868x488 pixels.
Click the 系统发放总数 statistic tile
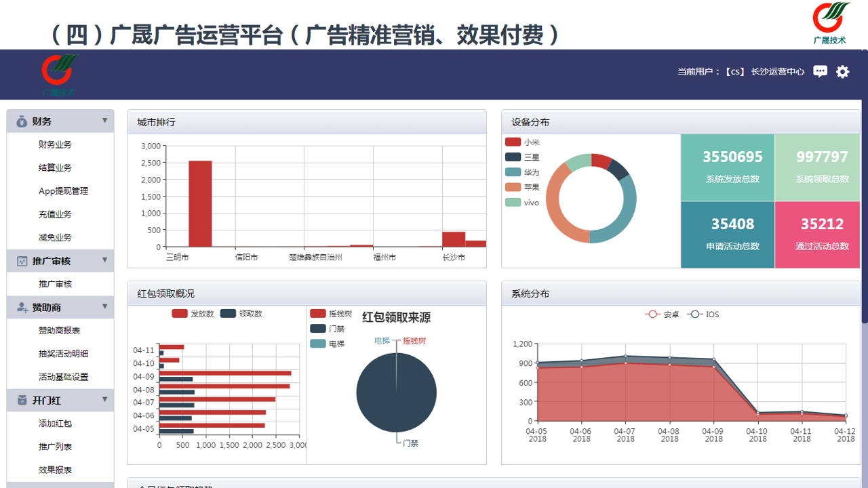click(x=728, y=167)
